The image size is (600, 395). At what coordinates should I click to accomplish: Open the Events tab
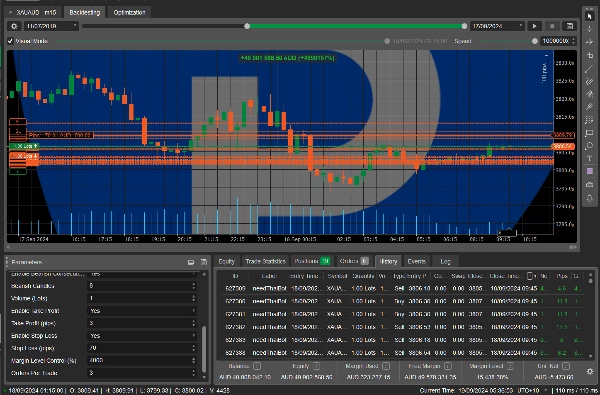(x=416, y=261)
